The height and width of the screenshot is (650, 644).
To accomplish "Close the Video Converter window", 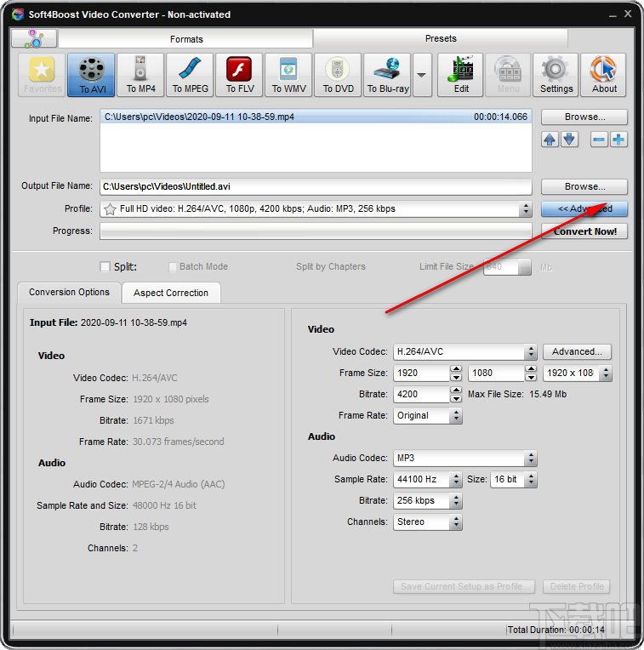I will click(x=628, y=14).
